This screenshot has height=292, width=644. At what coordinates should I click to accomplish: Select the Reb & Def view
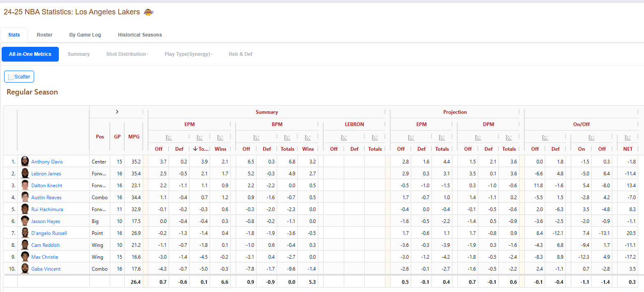point(241,54)
